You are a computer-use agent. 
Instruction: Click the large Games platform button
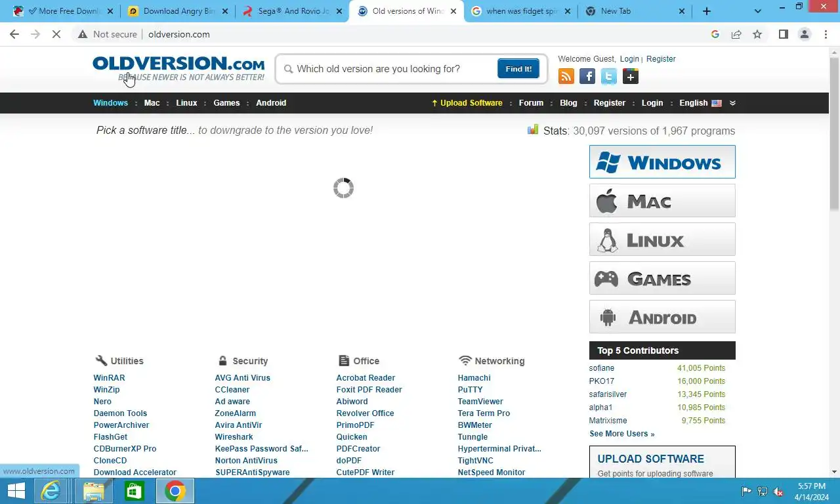coord(662,278)
